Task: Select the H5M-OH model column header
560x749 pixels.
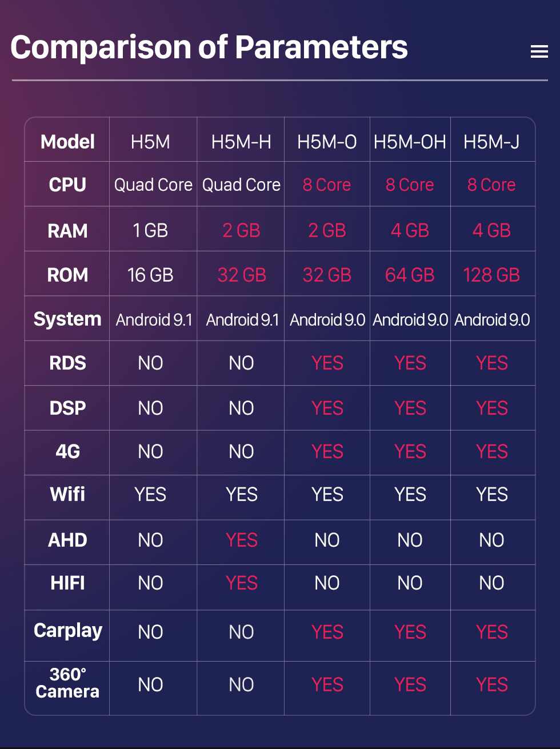Action: [410, 142]
